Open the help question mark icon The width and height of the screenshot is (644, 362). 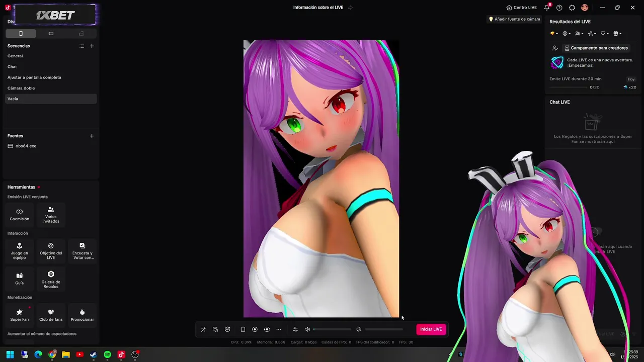tap(559, 8)
